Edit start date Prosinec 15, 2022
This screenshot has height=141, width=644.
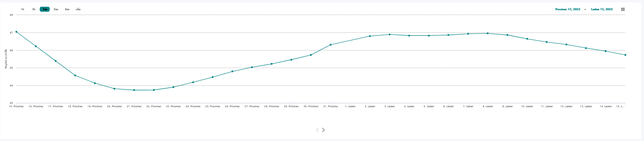[568, 9]
